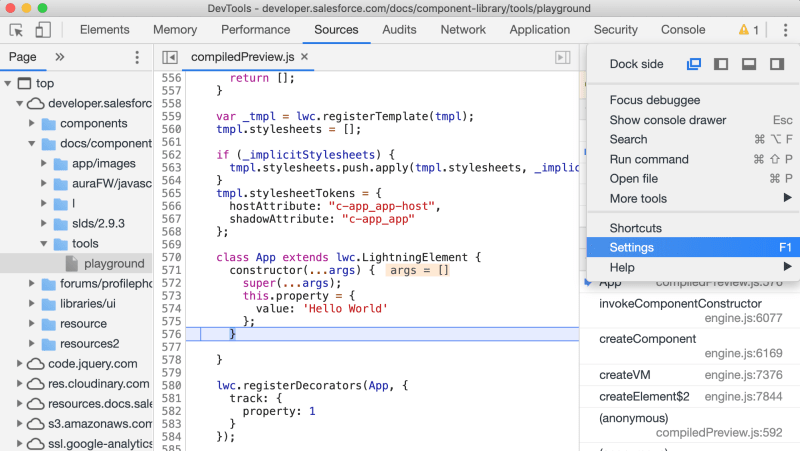
Task: Expand the res.cloudinary.com domain
Action: point(19,384)
